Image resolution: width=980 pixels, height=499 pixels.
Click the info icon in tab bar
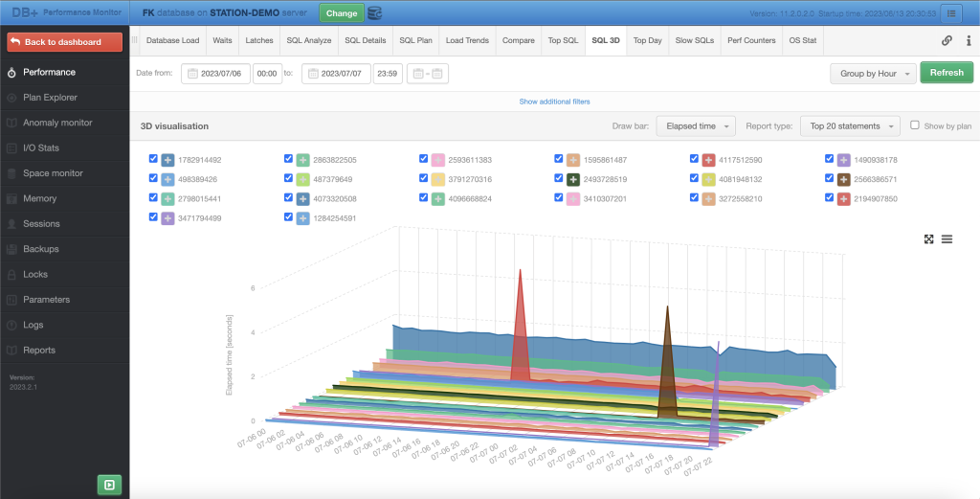(969, 40)
